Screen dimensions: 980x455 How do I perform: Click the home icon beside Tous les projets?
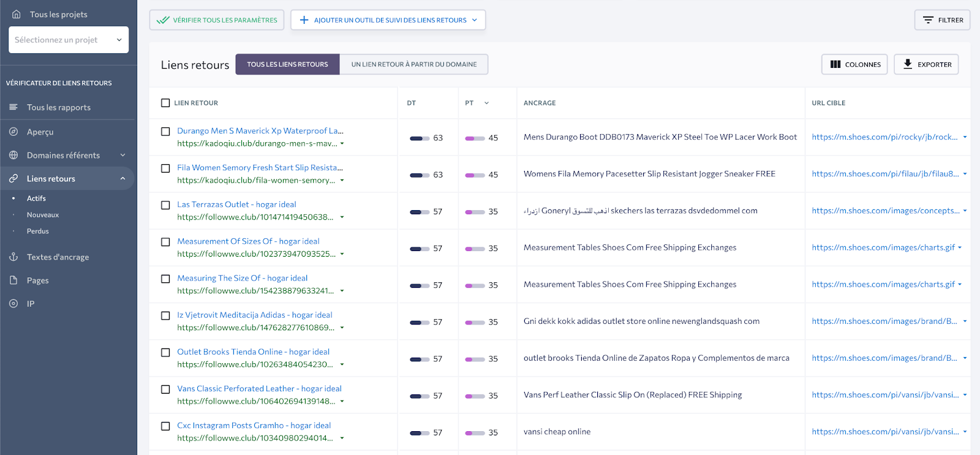[x=17, y=14]
